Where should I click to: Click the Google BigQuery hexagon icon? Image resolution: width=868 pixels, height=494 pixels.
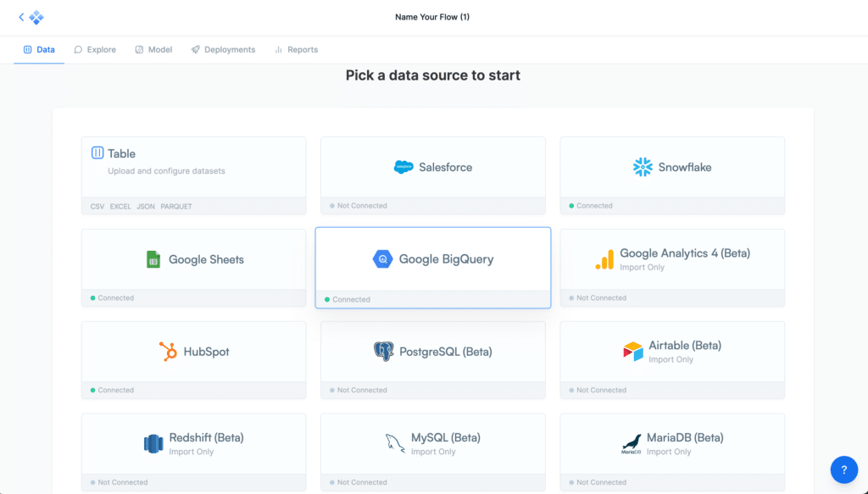(382, 259)
